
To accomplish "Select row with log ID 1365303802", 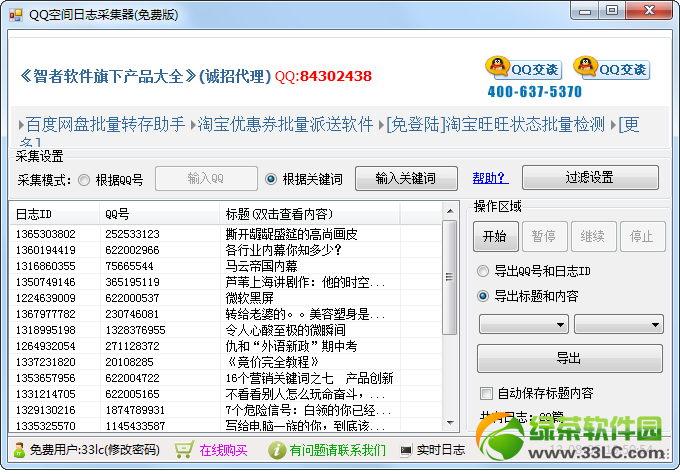I will pos(226,234).
